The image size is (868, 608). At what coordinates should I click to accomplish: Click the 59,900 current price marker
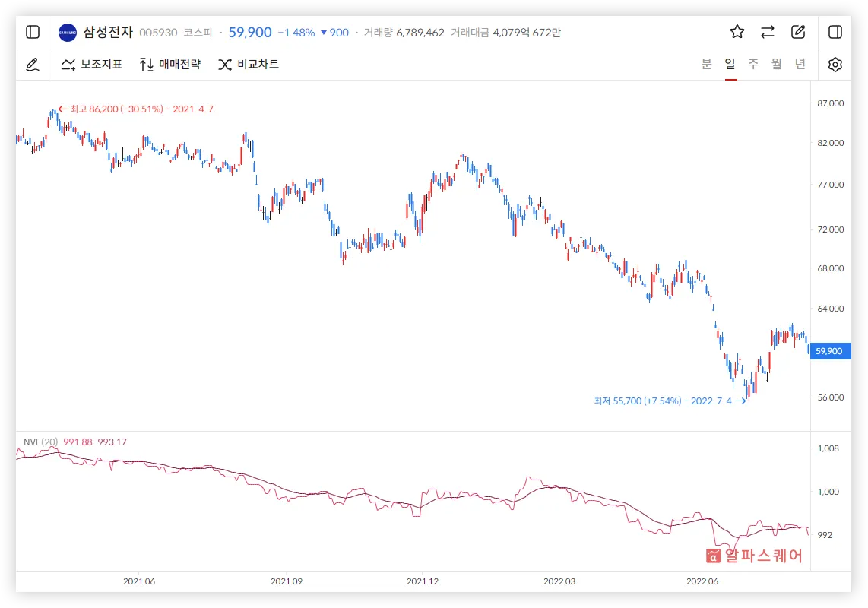point(827,351)
